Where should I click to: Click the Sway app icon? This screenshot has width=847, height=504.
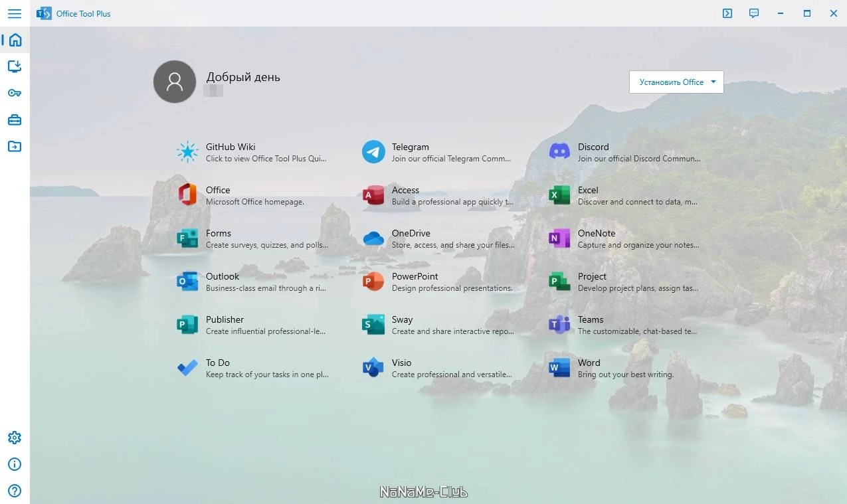[x=373, y=325]
